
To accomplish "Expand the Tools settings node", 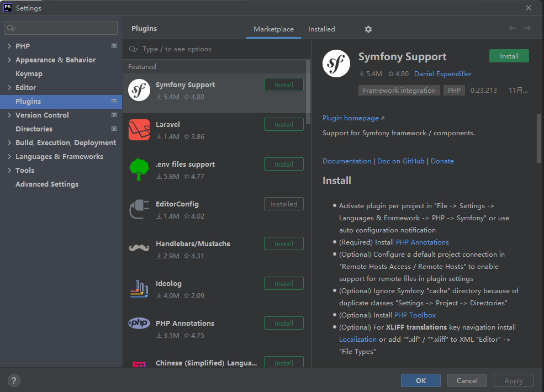I will [9, 171].
